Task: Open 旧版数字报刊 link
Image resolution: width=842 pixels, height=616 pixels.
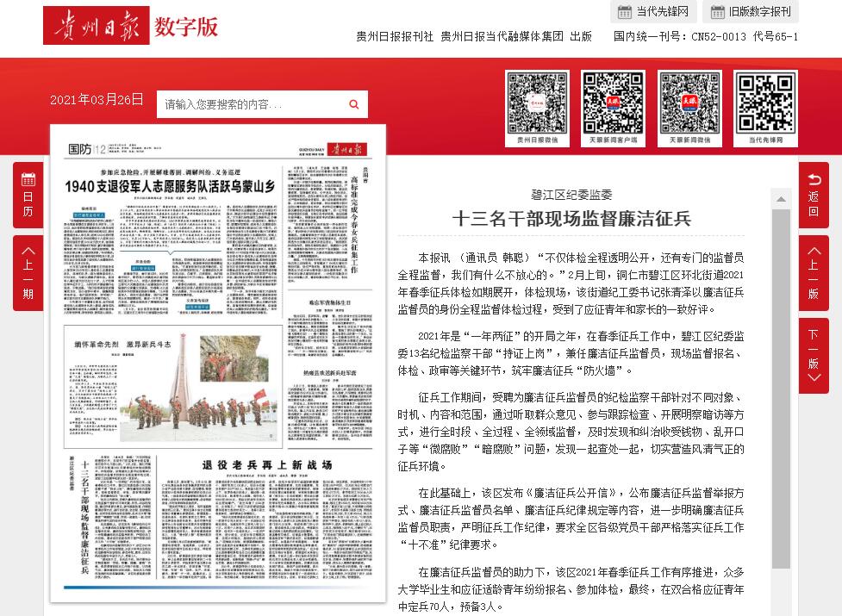Action: point(750,11)
